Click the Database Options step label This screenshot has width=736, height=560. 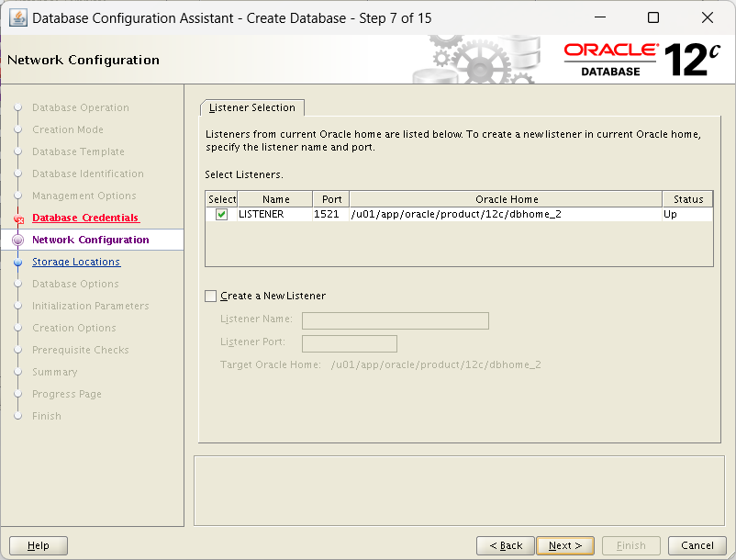tap(75, 284)
